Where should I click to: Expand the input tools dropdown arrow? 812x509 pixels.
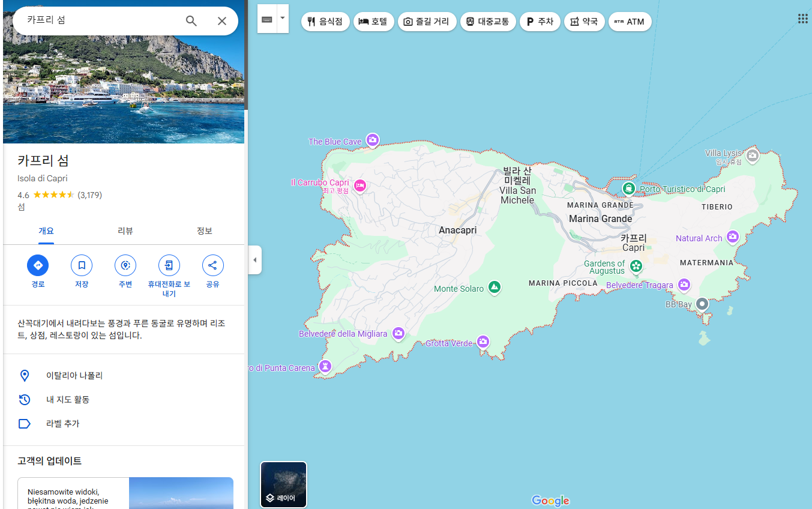pos(283,19)
